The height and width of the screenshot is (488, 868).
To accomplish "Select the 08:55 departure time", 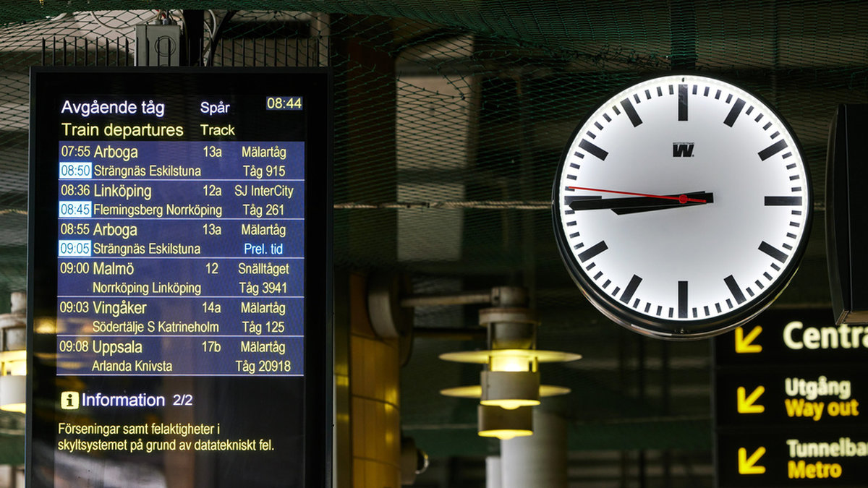I will coord(75,230).
